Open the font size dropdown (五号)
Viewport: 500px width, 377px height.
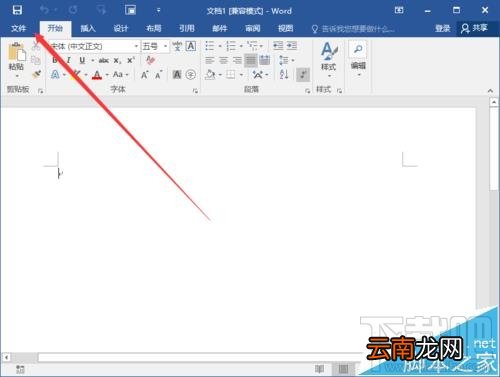165,46
